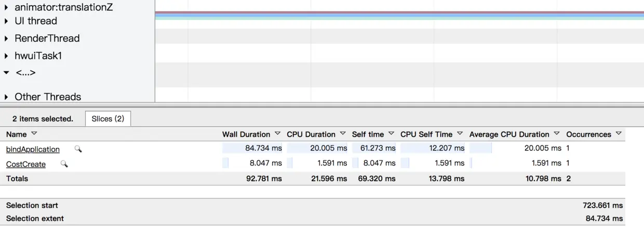This screenshot has height=231, width=644.
Task: Open the Occurrences sort dropdown
Action: click(619, 134)
